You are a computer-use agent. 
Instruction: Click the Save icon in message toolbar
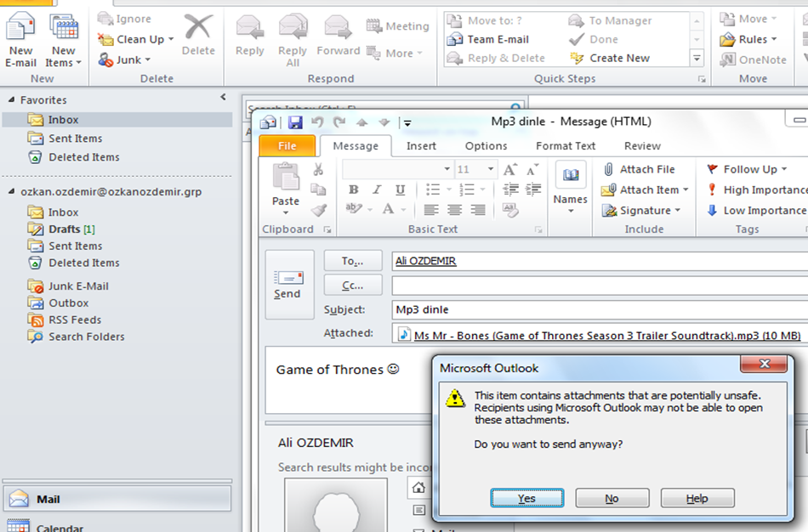coord(295,122)
